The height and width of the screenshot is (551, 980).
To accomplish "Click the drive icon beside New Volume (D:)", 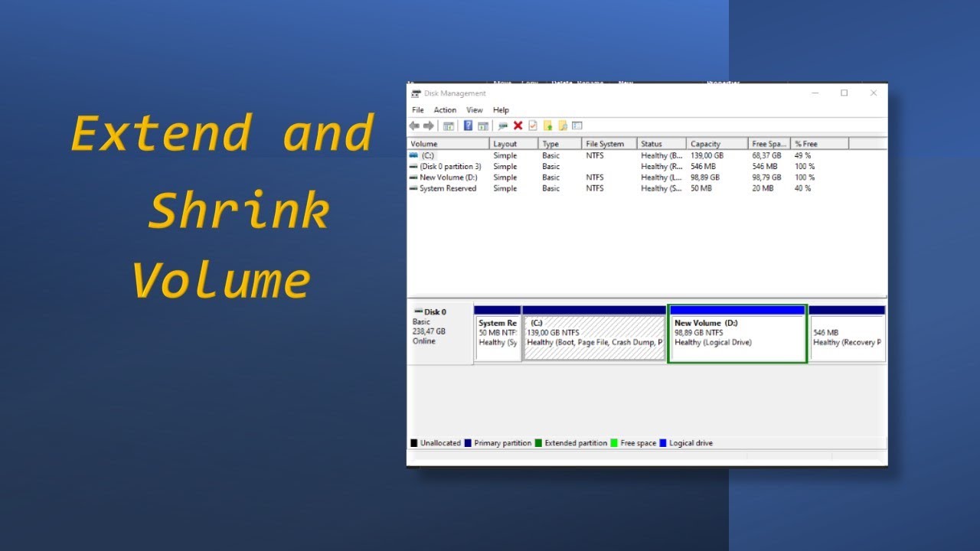I will click(413, 178).
